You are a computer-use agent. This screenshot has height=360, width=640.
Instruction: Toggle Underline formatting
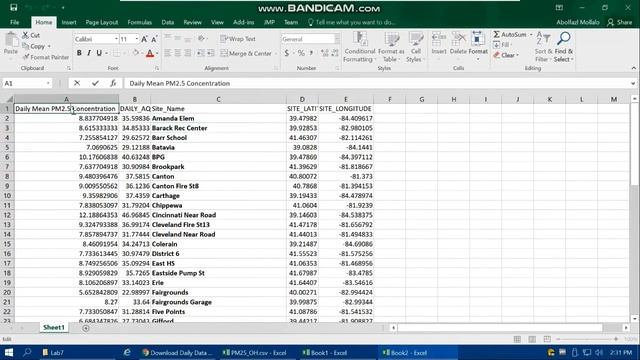pos(99,53)
